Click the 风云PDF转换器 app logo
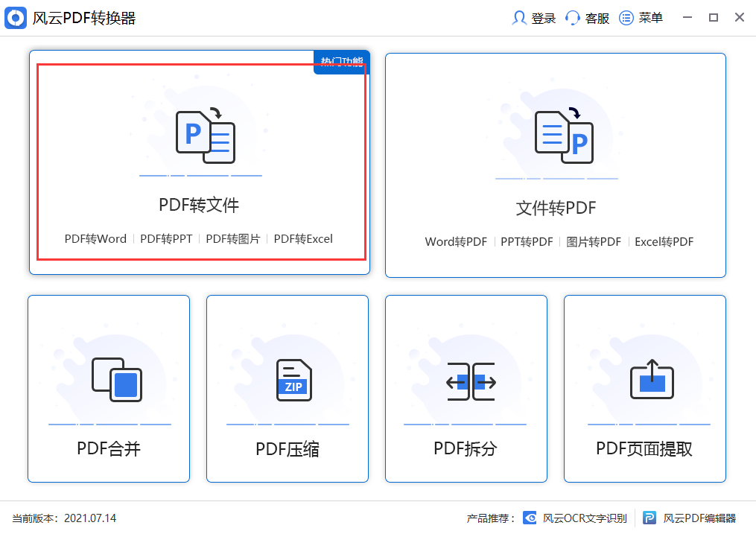This screenshot has height=534, width=756. pos(16,18)
